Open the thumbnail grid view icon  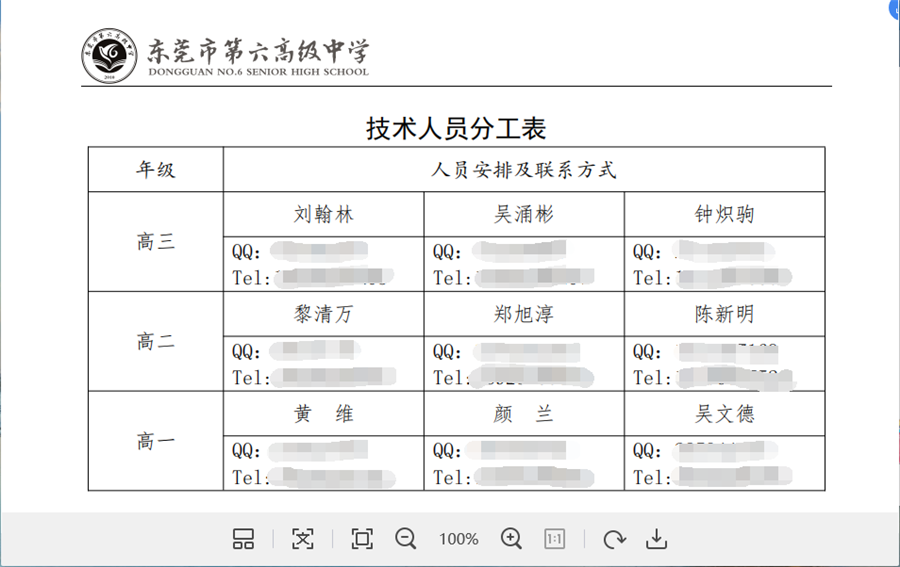(x=243, y=539)
